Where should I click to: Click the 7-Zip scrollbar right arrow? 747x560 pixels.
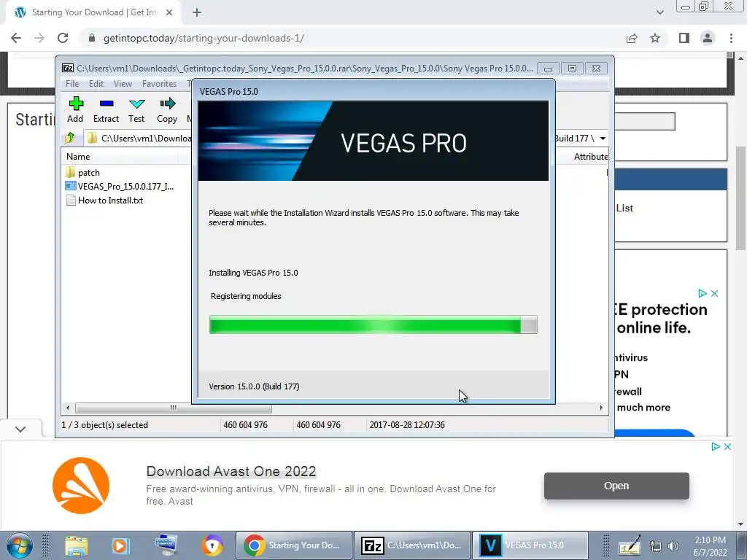coord(601,408)
